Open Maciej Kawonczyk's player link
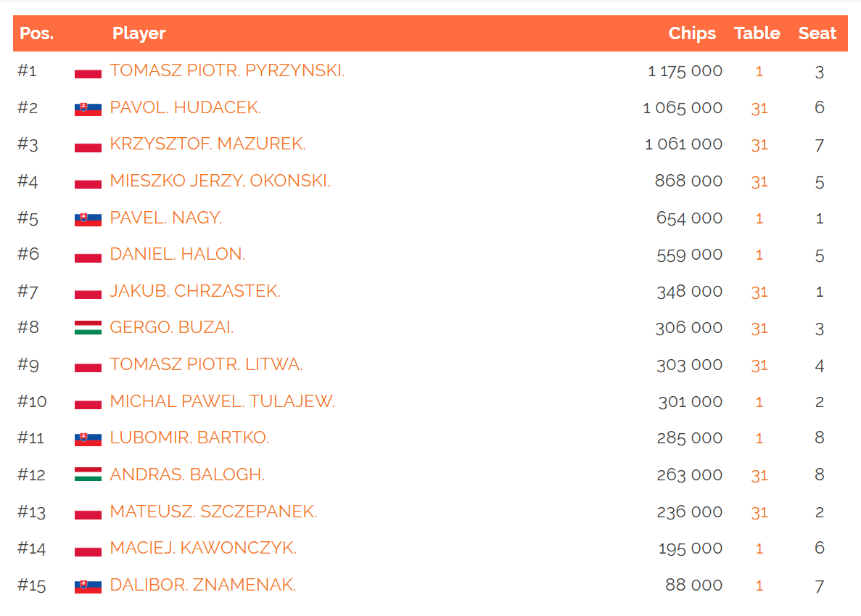Viewport: 861px width, 616px height. 203,548
